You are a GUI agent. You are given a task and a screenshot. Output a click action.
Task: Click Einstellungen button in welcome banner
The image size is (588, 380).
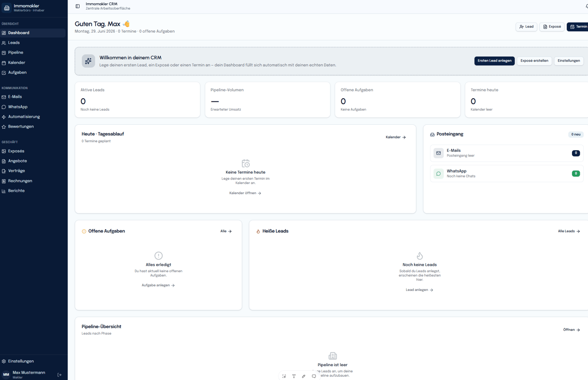(x=569, y=61)
